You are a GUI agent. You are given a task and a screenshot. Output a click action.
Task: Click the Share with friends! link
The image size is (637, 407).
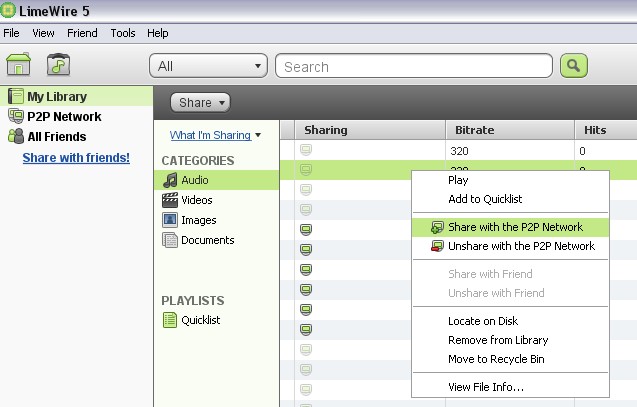76,158
